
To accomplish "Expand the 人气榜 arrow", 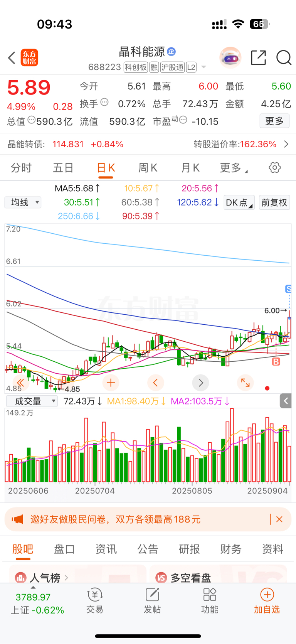I will point(66,578).
